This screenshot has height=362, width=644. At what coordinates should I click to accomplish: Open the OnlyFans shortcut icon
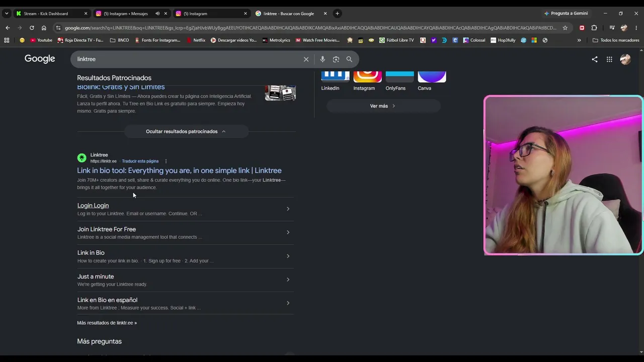click(x=399, y=76)
